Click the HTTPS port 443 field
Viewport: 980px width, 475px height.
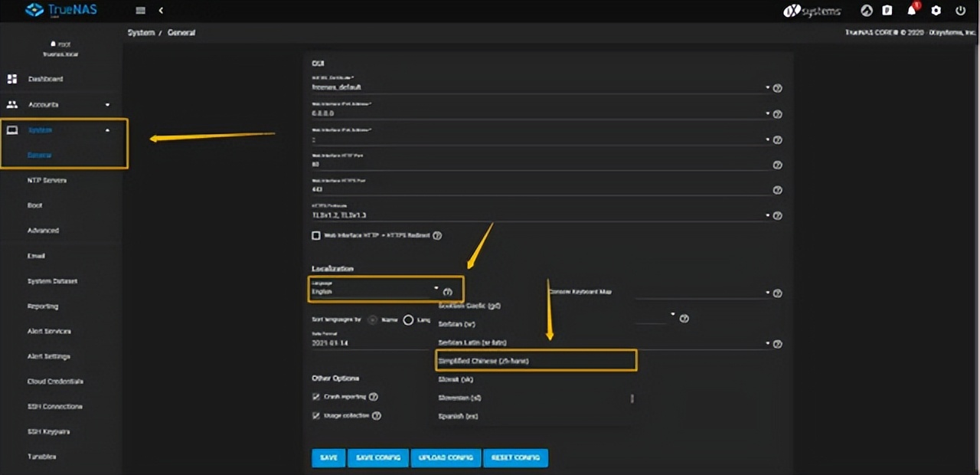(x=536, y=189)
